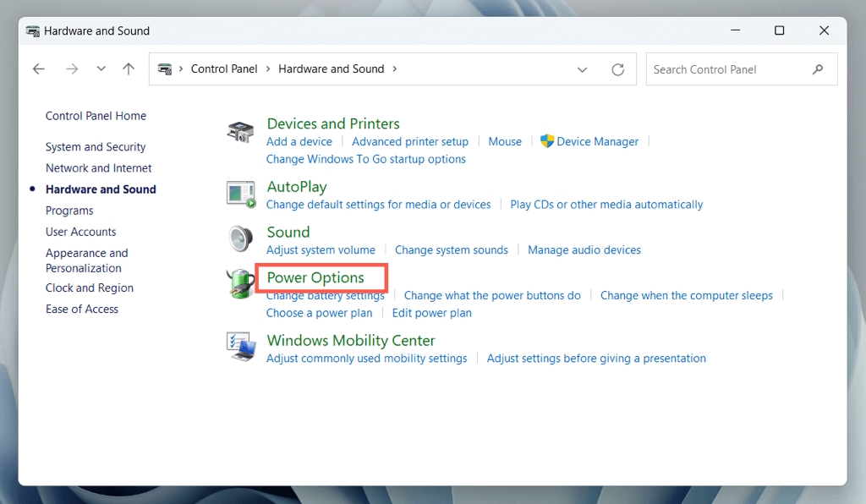Click inside the Search Control Panel field
Viewport: 866px width, 504px height.
(x=727, y=69)
